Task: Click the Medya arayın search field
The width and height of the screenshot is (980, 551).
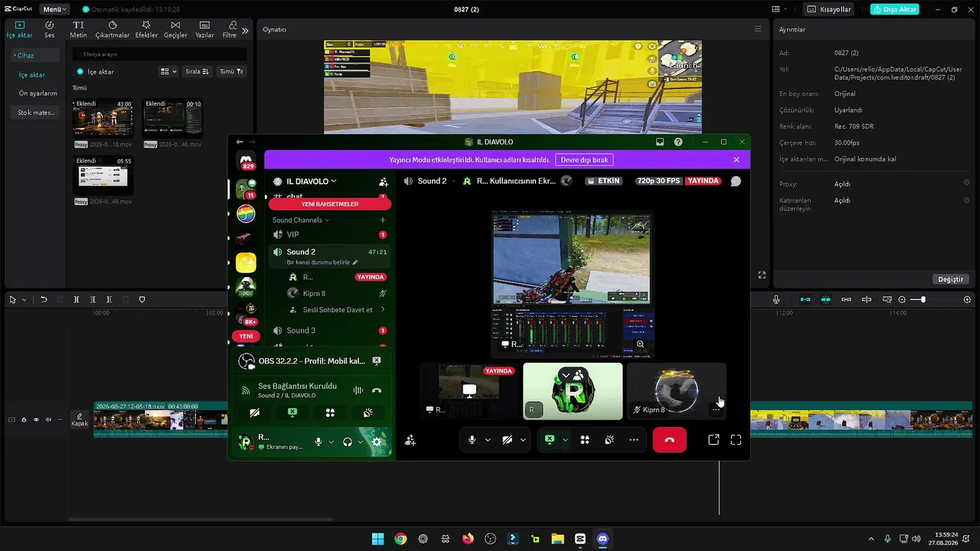Action: 160,54
